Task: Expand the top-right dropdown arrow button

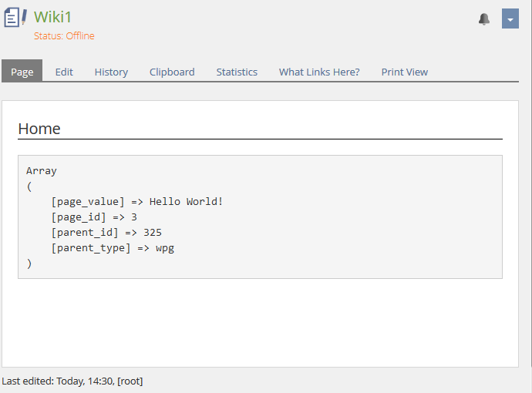Action: pyautogui.click(x=510, y=19)
